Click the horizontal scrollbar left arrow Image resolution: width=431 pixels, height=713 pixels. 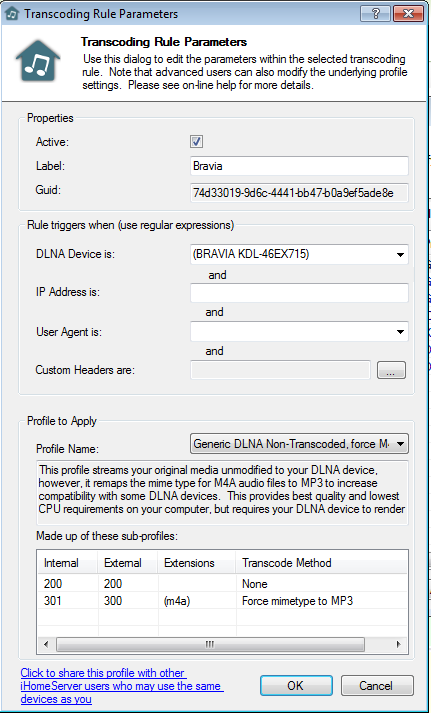click(46, 644)
